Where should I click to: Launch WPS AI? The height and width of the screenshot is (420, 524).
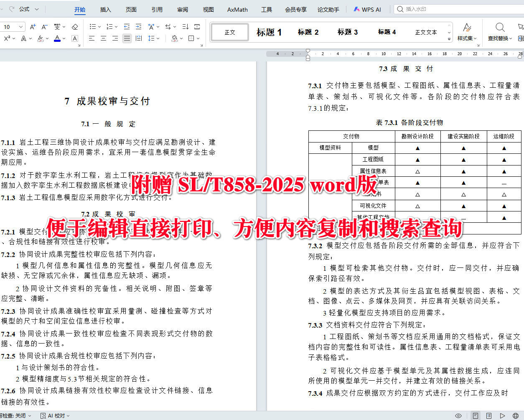367,9
